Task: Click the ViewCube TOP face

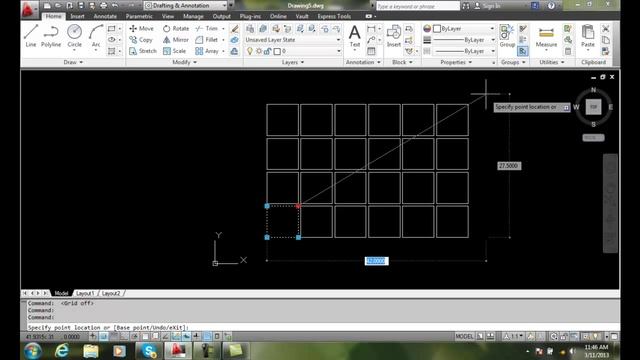Action: pyautogui.click(x=593, y=107)
